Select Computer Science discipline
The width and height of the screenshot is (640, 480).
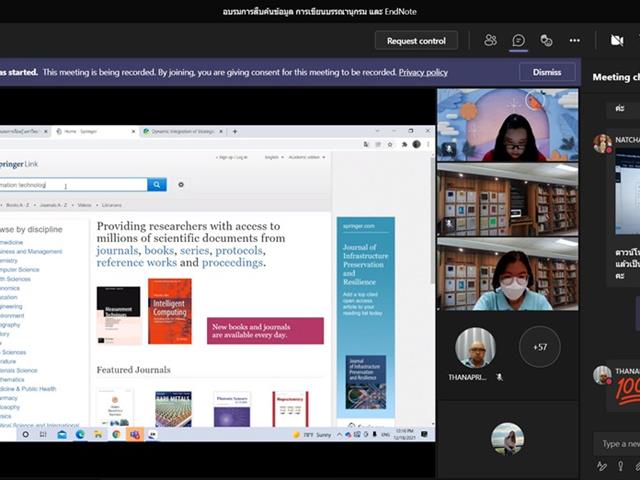20,270
